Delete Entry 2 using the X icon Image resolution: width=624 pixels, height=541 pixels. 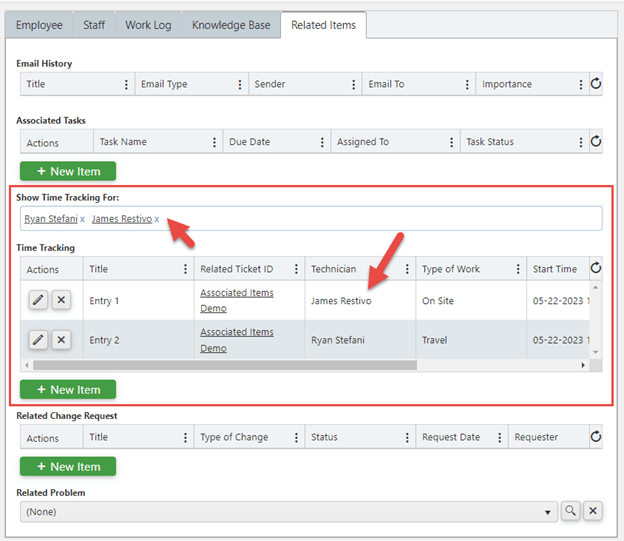coord(61,340)
